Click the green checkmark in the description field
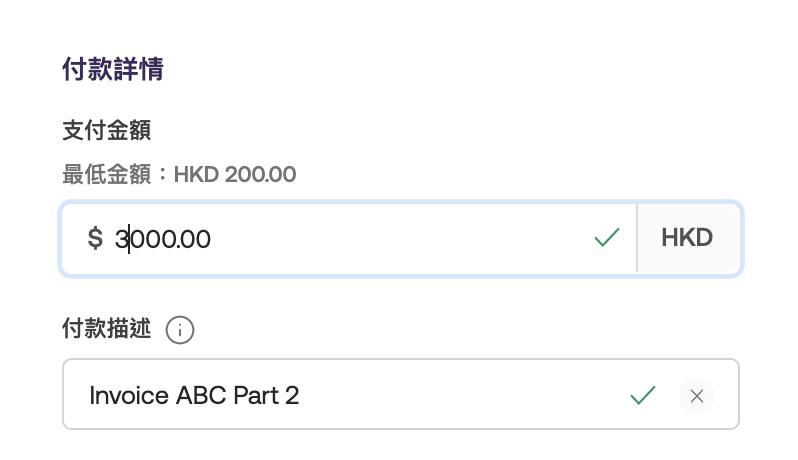This screenshot has height=460, width=798. (643, 396)
